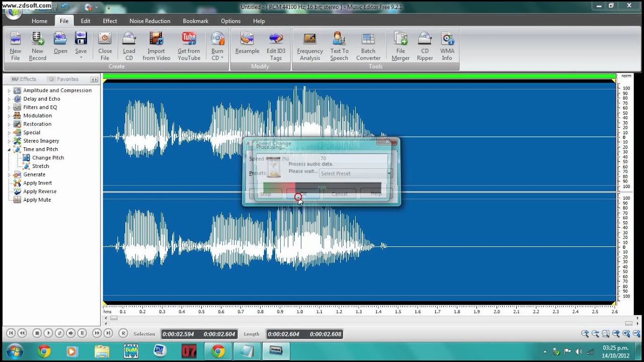Pause playback with the pause button
Image resolution: width=644 pixels, height=362 pixels.
tap(82, 333)
